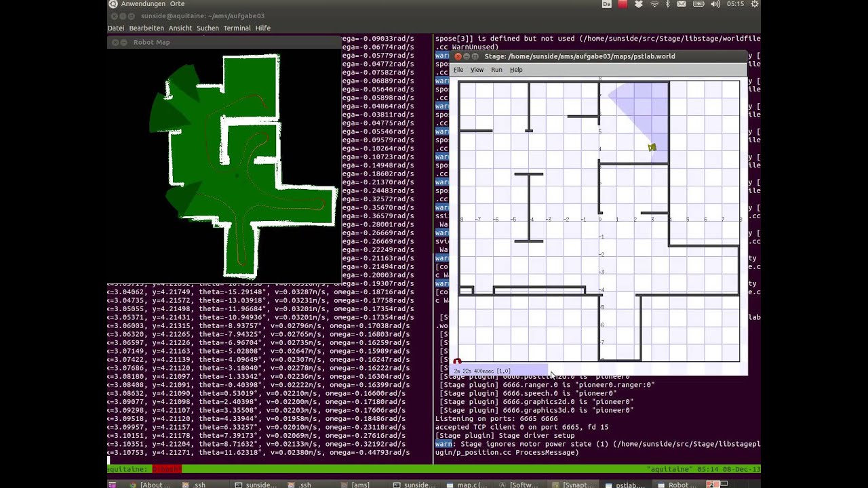Click the Ubuntu logo icon in top panel
This screenshot has height=488, width=868.
pos(113,4)
